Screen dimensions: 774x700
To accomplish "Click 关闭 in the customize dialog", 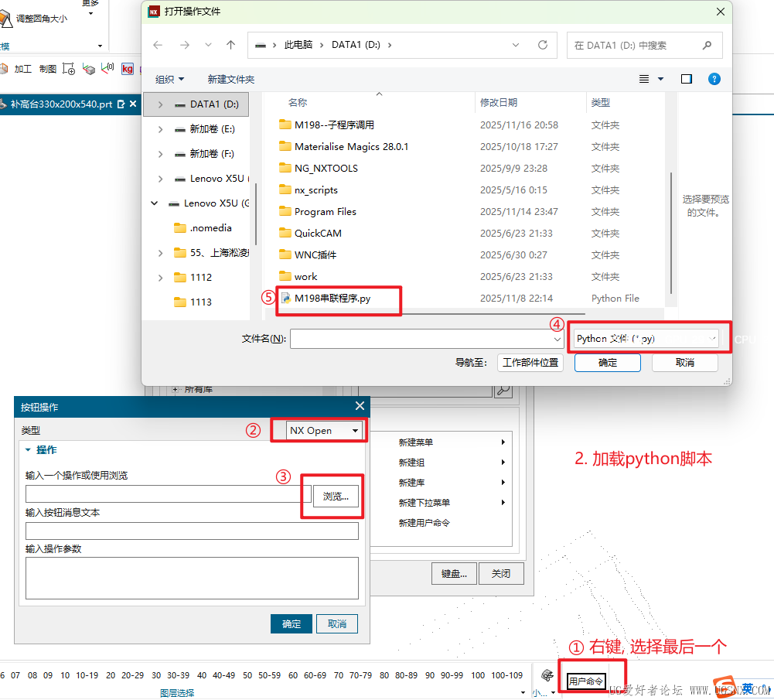I will pos(501,574).
